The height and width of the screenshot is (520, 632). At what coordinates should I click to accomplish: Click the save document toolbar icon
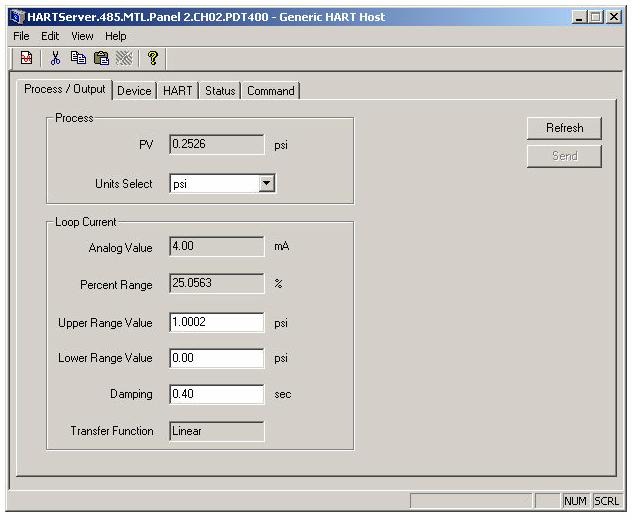coord(27,58)
